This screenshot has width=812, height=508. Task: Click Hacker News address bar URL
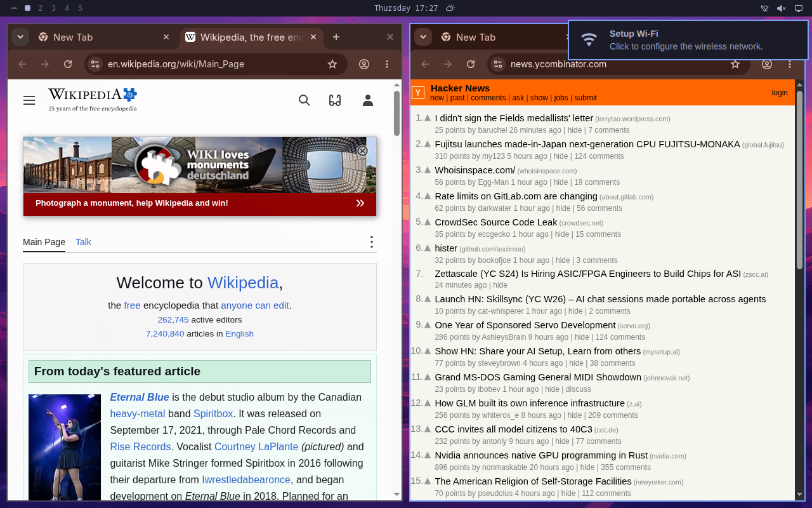(558, 64)
